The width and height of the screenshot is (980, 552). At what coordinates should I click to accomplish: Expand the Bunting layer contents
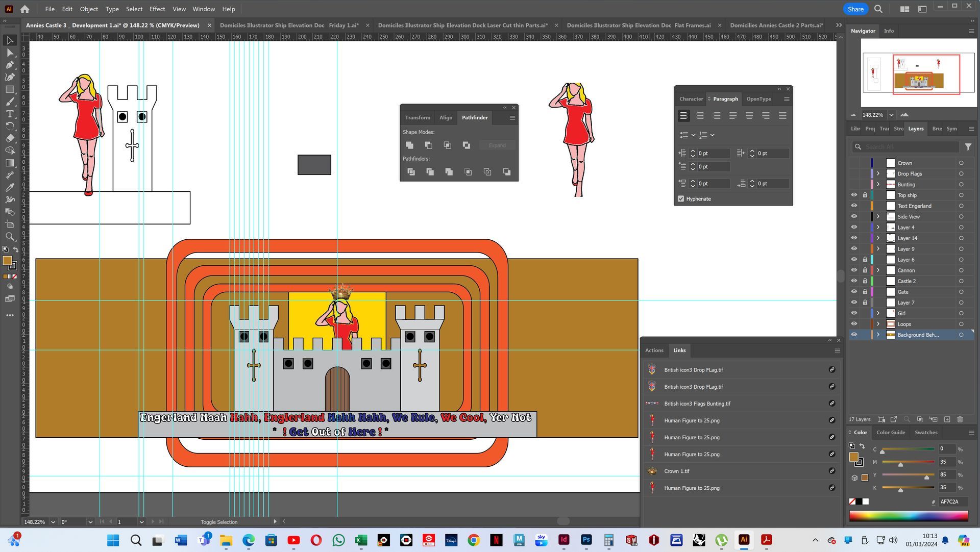[x=878, y=185]
